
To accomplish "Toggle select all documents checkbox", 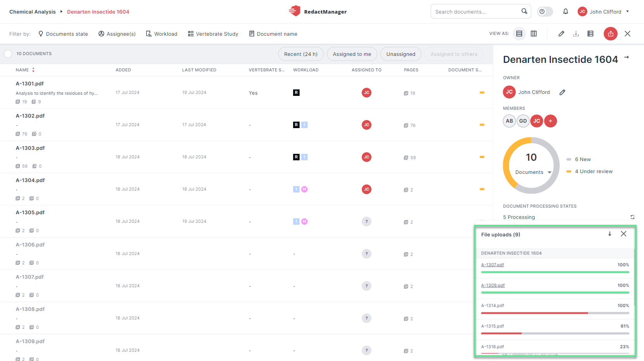I will pos(8,54).
